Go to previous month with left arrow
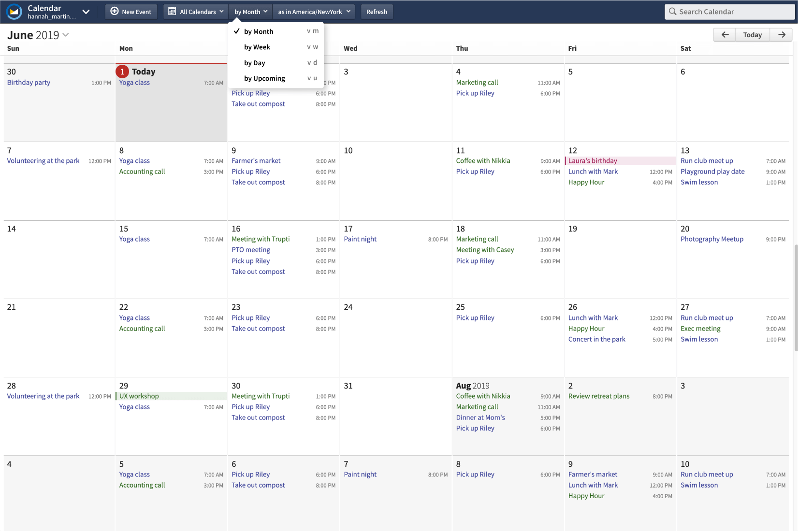The image size is (798, 532). coord(725,35)
